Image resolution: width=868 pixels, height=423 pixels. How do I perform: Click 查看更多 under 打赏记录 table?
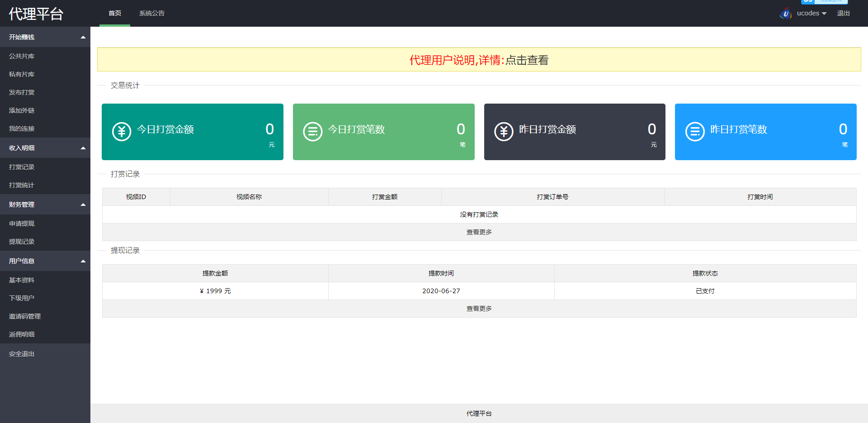[479, 232]
